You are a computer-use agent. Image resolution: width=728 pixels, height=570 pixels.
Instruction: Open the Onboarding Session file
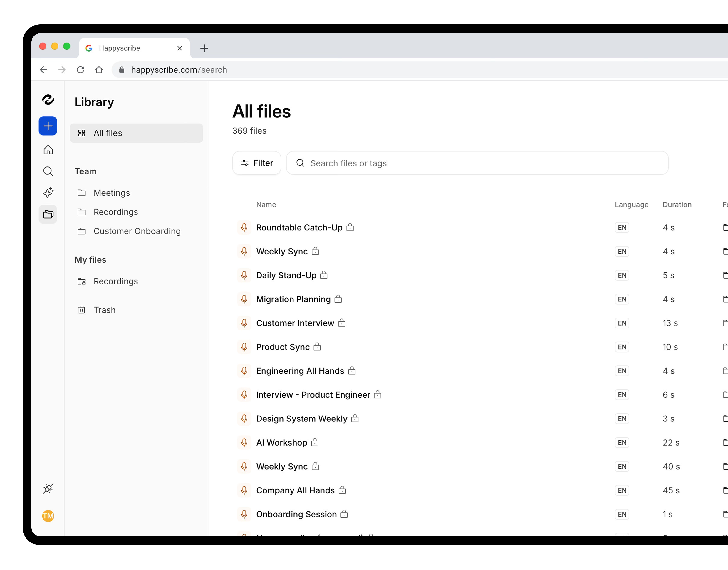click(x=296, y=514)
